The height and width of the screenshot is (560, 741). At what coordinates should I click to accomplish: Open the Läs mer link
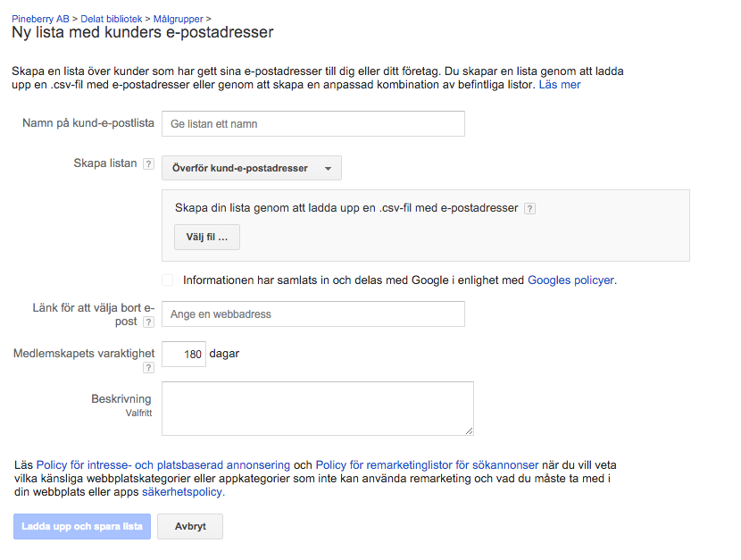point(560,85)
